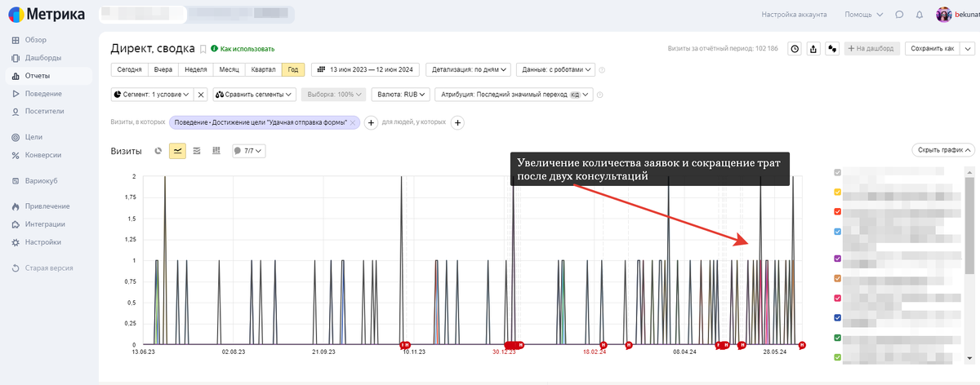Select the column chart view icon
Image resolution: width=980 pixels, height=385 pixels.
pyautogui.click(x=216, y=151)
